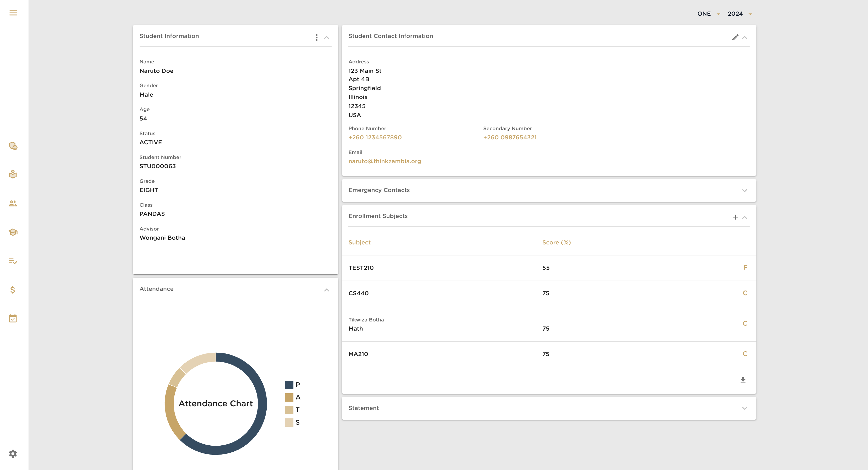Click the F grade for TEST210

pyautogui.click(x=745, y=267)
